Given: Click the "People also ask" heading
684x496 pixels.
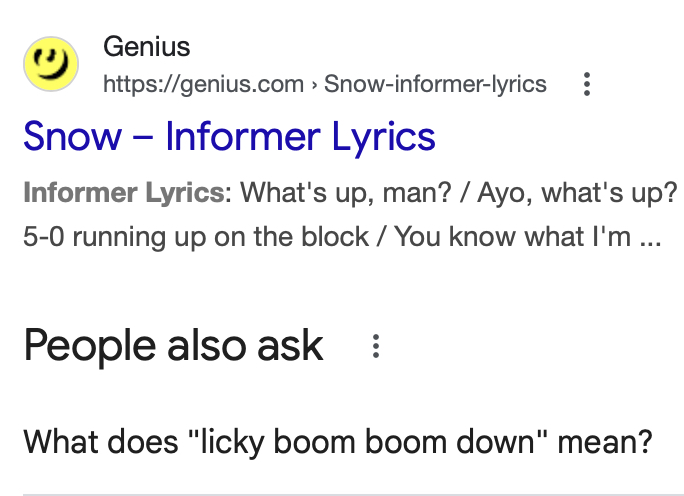Looking at the screenshot, I should click(173, 346).
